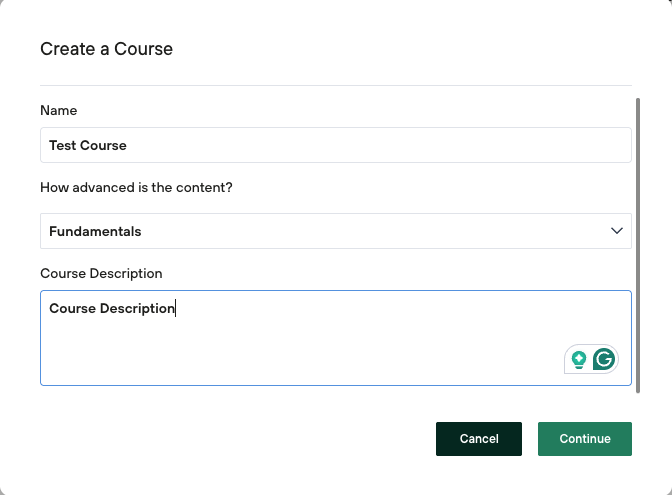Click the Grammarly G icon

604,360
